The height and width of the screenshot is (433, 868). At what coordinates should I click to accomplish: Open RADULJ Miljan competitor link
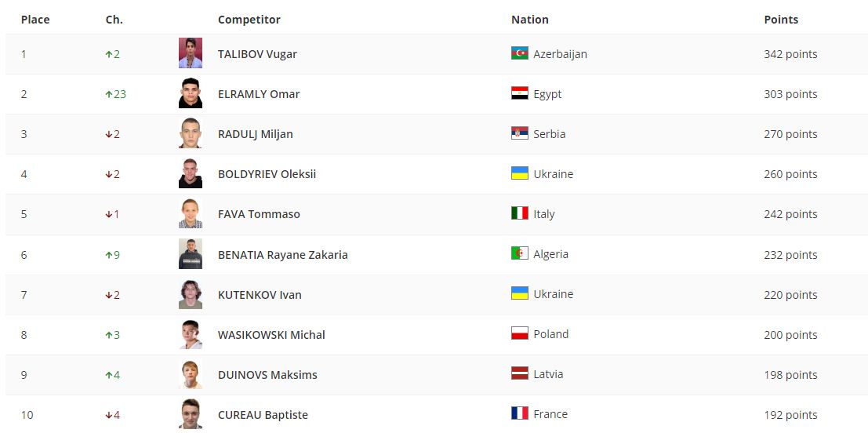click(255, 134)
